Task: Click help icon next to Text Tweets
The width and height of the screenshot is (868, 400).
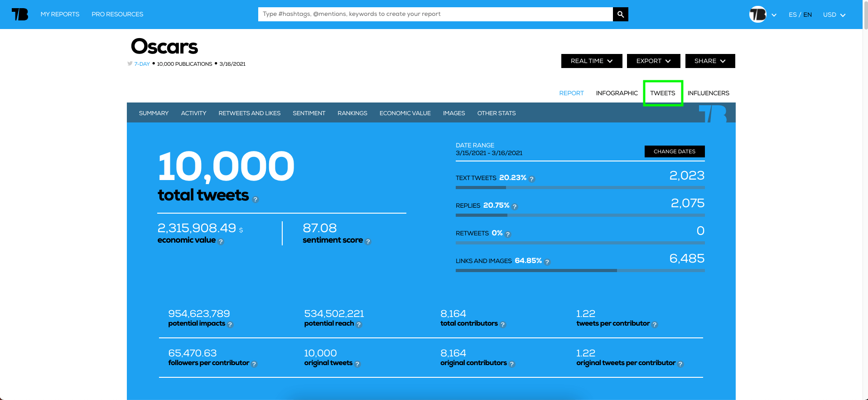Action: [x=532, y=179]
